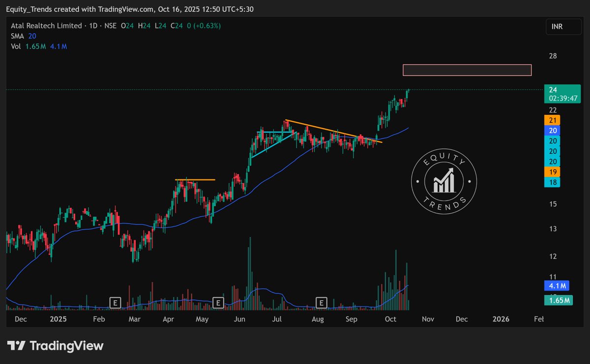
Task: Select the Vol indicator legend
Action: (15, 46)
